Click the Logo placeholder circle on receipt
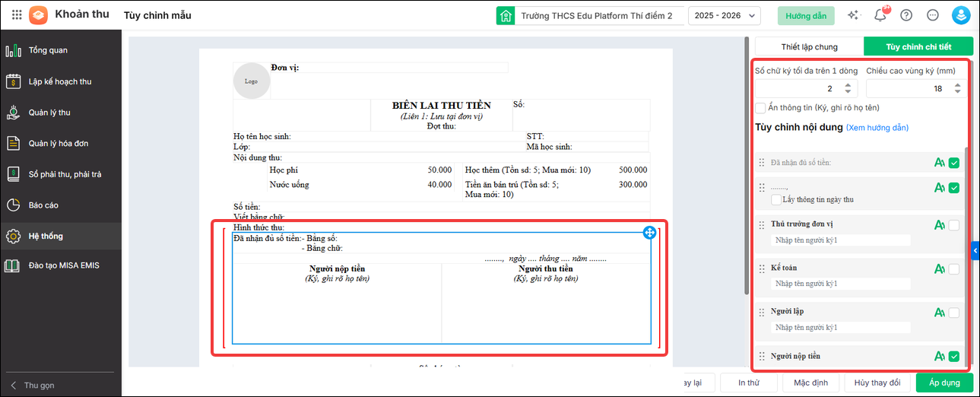This screenshot has width=980, height=397. 252,81
